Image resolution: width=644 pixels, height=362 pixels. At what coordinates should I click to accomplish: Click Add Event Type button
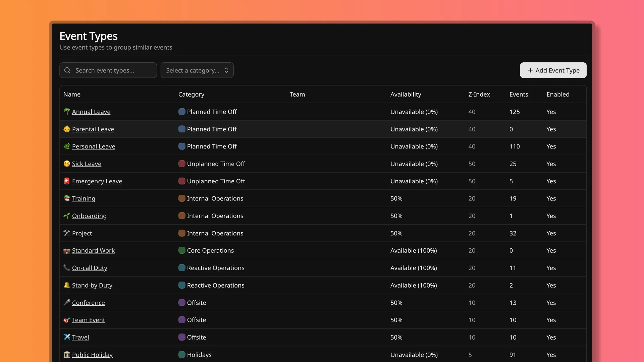pos(553,70)
